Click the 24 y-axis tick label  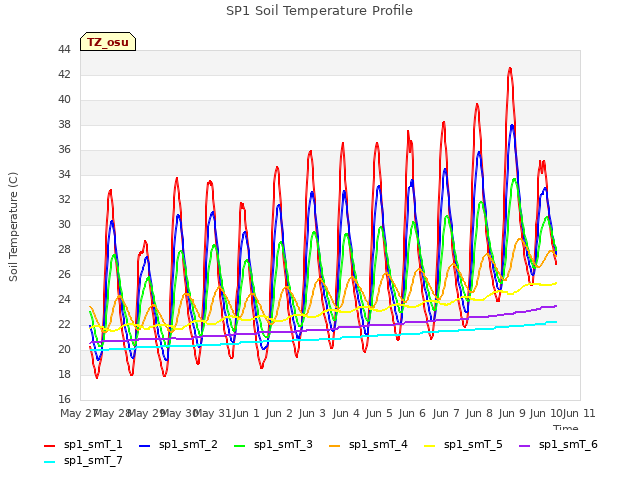pyautogui.click(x=64, y=299)
